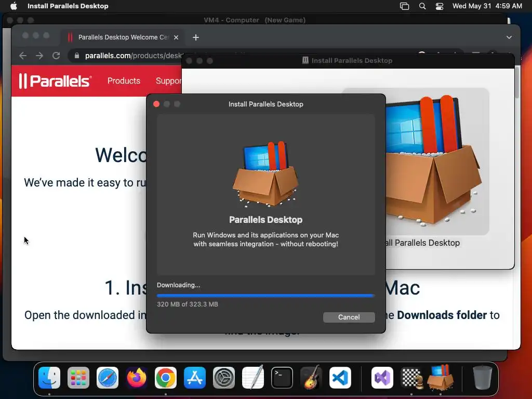The image size is (532, 399).
Task: Select the Parallels Desktop Welcome Center tab
Action: point(123,37)
